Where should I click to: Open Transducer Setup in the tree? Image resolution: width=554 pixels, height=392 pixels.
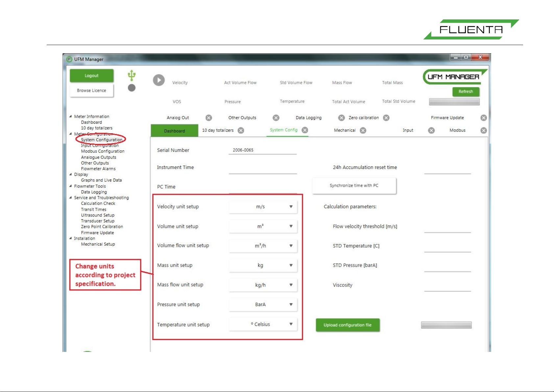tap(98, 221)
